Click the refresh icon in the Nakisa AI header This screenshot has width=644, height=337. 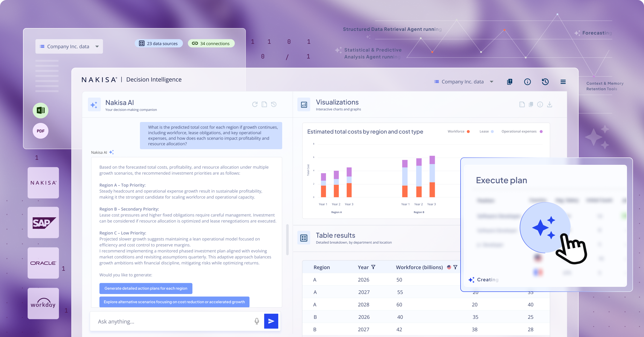tap(255, 105)
